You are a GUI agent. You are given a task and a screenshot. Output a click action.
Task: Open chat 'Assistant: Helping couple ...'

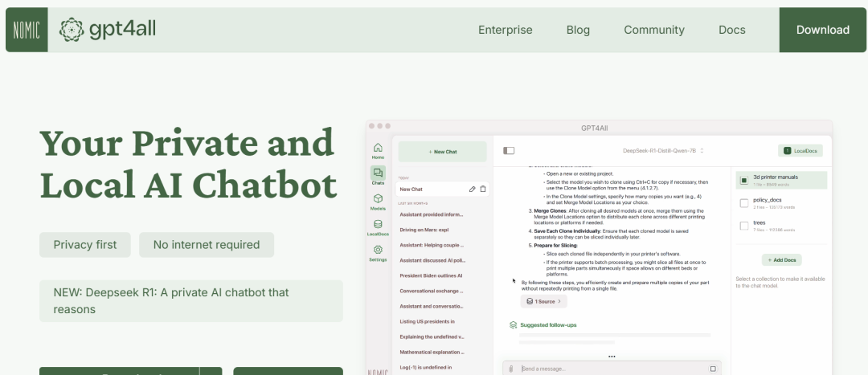tap(432, 245)
